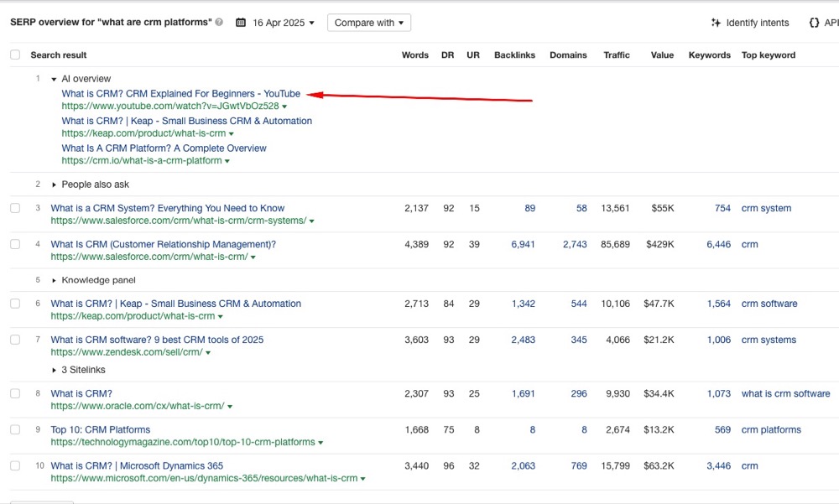
Task: Open URL dropdown for salesforce crm-systems link
Action: pyautogui.click(x=312, y=221)
